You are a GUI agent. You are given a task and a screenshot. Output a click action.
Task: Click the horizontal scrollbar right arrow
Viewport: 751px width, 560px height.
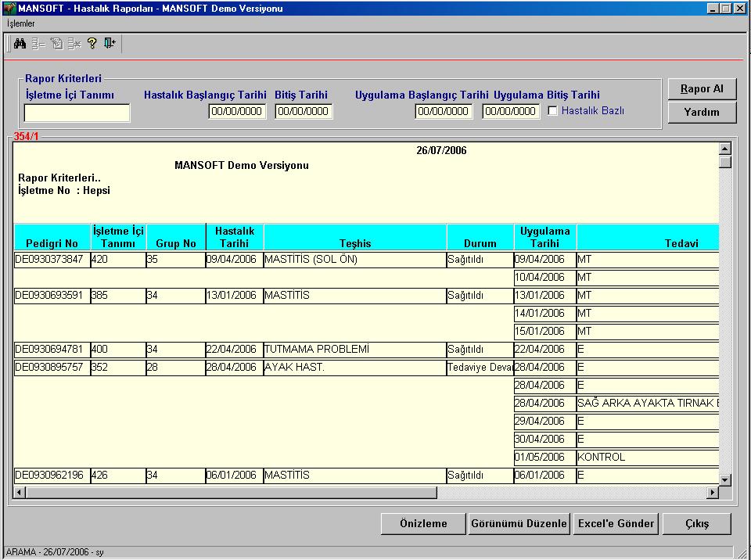coord(713,492)
